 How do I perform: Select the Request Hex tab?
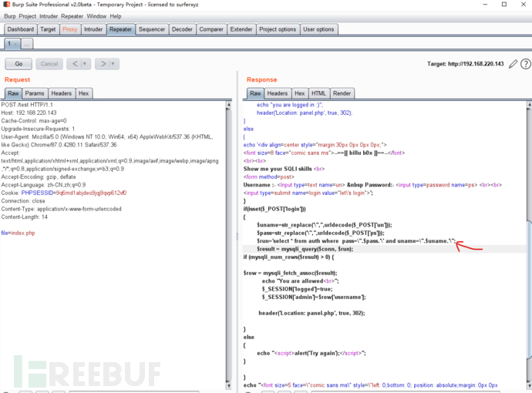click(x=84, y=93)
